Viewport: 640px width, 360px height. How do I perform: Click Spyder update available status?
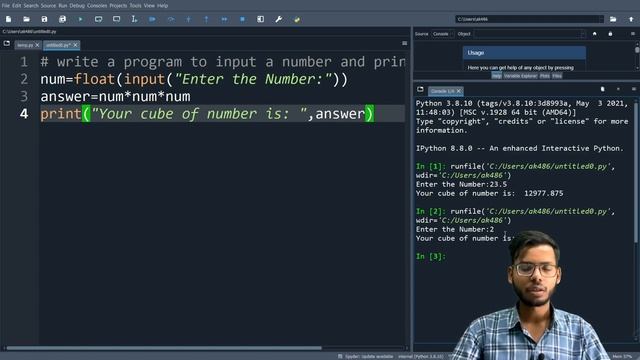(x=369, y=356)
